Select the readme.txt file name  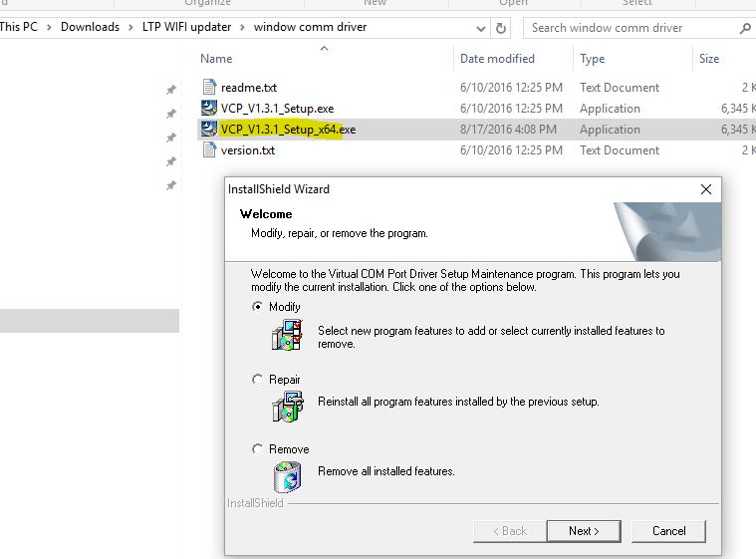pos(249,88)
